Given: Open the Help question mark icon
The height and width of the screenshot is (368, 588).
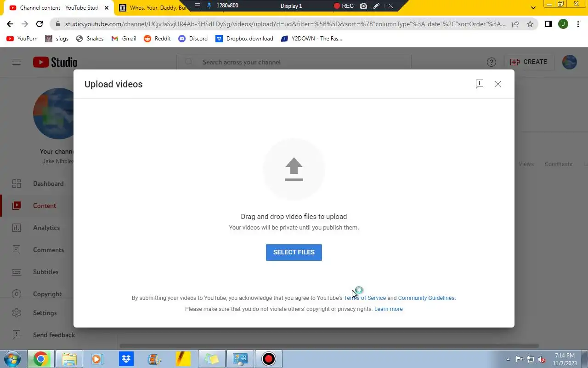Looking at the screenshot, I should tap(492, 62).
